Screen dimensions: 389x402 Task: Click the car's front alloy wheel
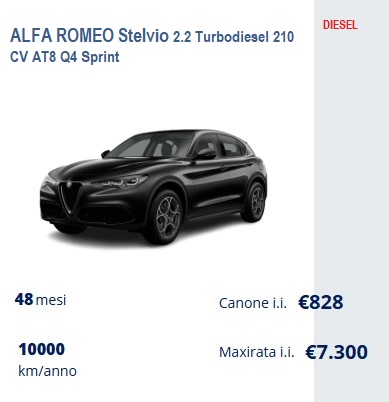click(168, 217)
